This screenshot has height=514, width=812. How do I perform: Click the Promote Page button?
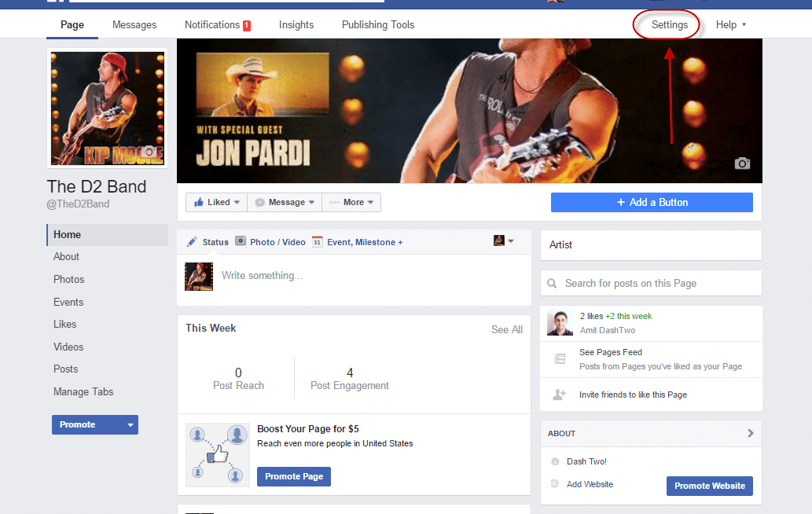[294, 476]
